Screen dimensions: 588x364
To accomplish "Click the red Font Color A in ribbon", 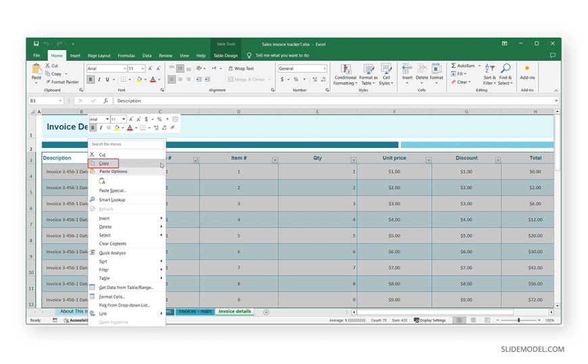I will (x=153, y=80).
